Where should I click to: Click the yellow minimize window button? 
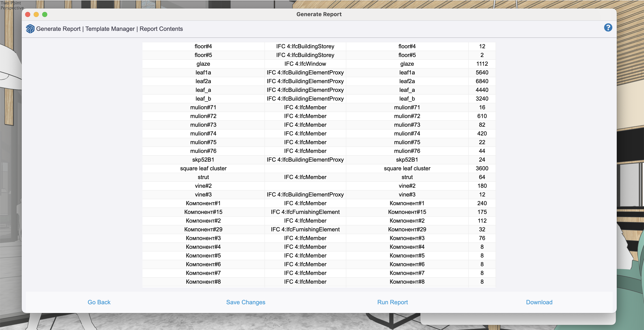36,14
